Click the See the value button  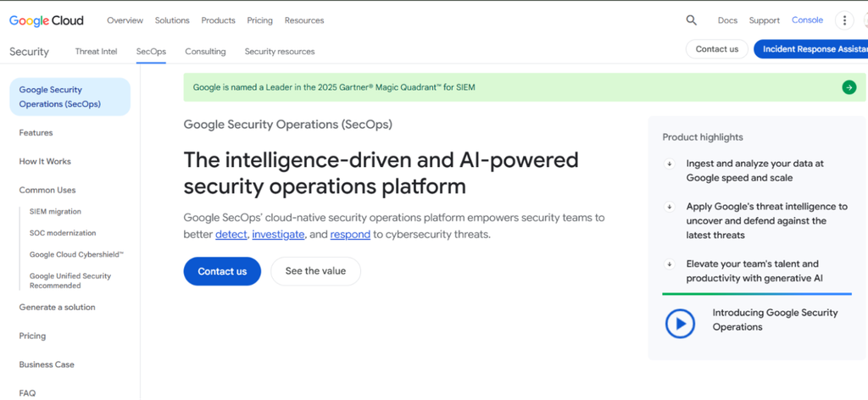click(315, 271)
